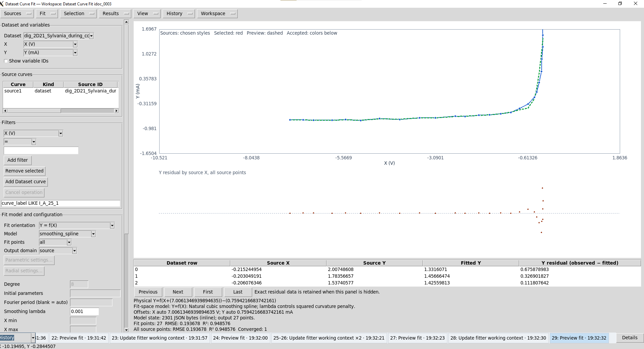Screen dimensions: 644x349
Task: Select history entry 24: Preview fit
Action: click(x=240, y=338)
